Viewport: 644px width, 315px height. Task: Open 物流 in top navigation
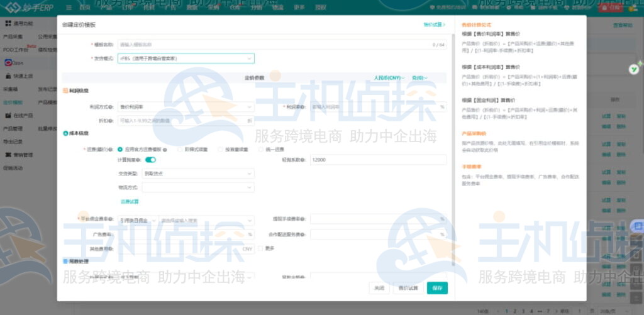277,8
